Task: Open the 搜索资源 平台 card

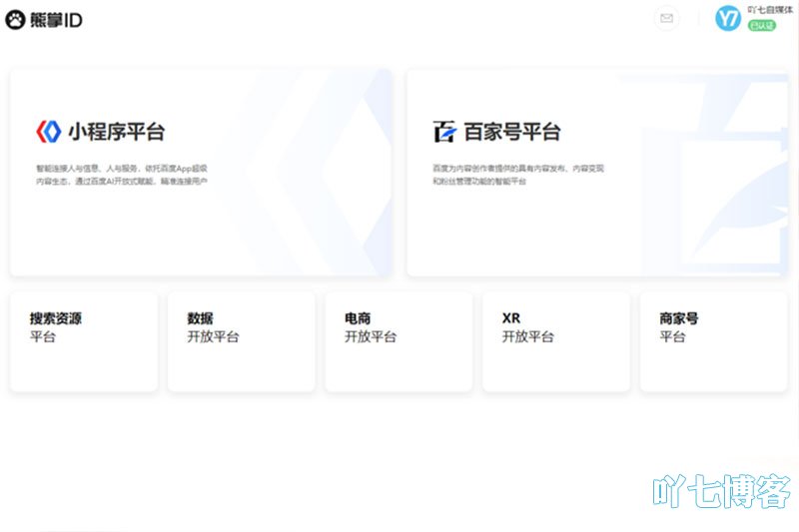Action: click(x=84, y=340)
